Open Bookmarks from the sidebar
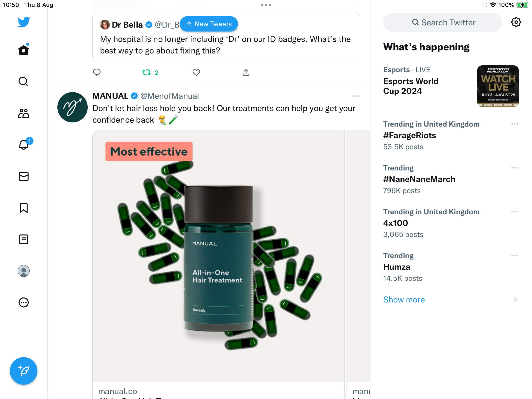Image resolution: width=532 pixels, height=399 pixels. tap(24, 208)
